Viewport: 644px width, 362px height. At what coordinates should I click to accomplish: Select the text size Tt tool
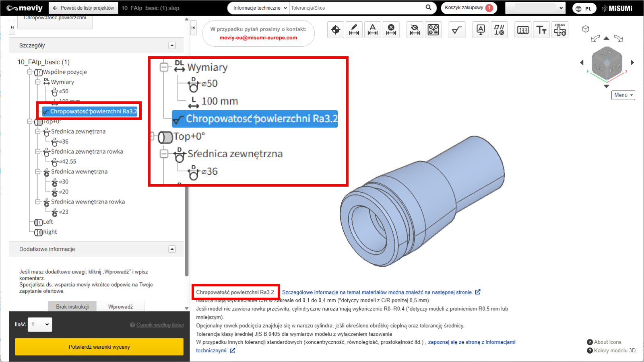coord(541,30)
